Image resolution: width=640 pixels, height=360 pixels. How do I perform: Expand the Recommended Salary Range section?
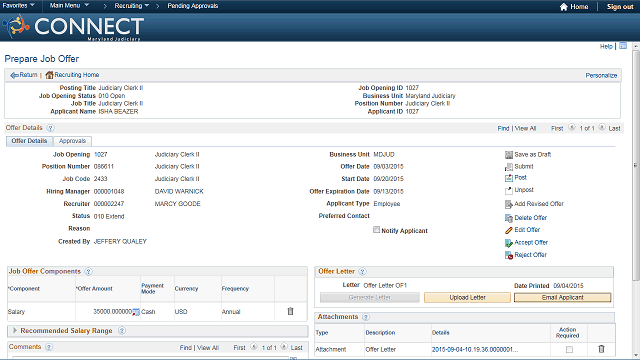(x=15, y=330)
